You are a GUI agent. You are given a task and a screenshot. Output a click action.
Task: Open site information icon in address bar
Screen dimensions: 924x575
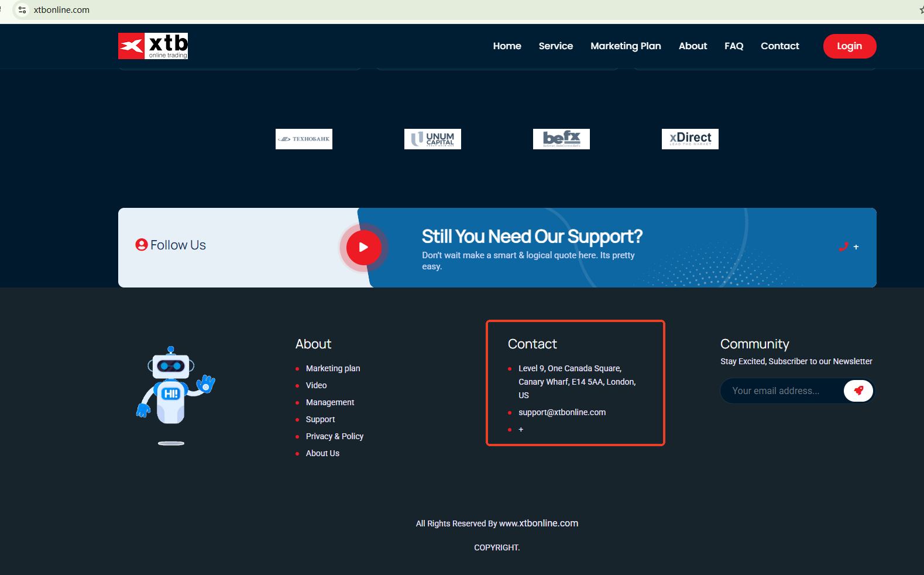(22, 10)
